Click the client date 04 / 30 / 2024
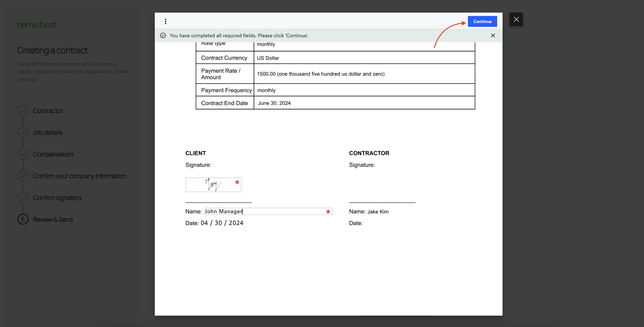Viewport: 644px width, 327px height. 222,223
